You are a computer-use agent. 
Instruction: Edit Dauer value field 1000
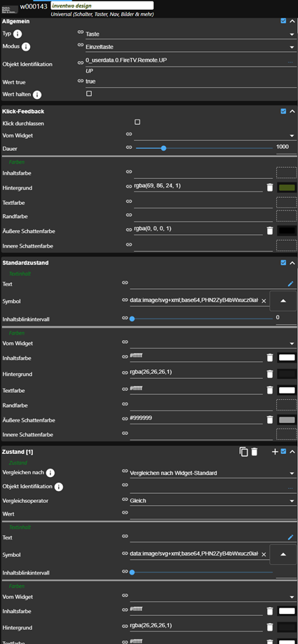pyautogui.click(x=285, y=147)
